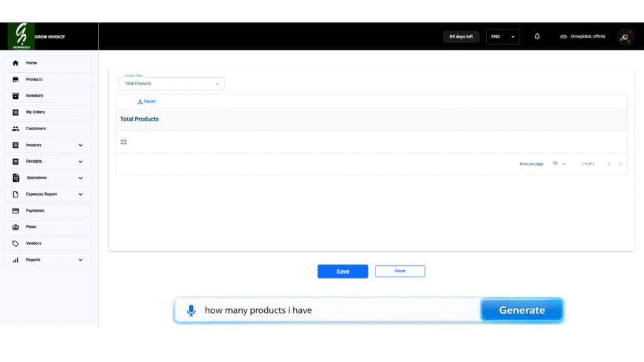Click the microphone icon in search bar
The width and height of the screenshot is (644, 362).
191,310
